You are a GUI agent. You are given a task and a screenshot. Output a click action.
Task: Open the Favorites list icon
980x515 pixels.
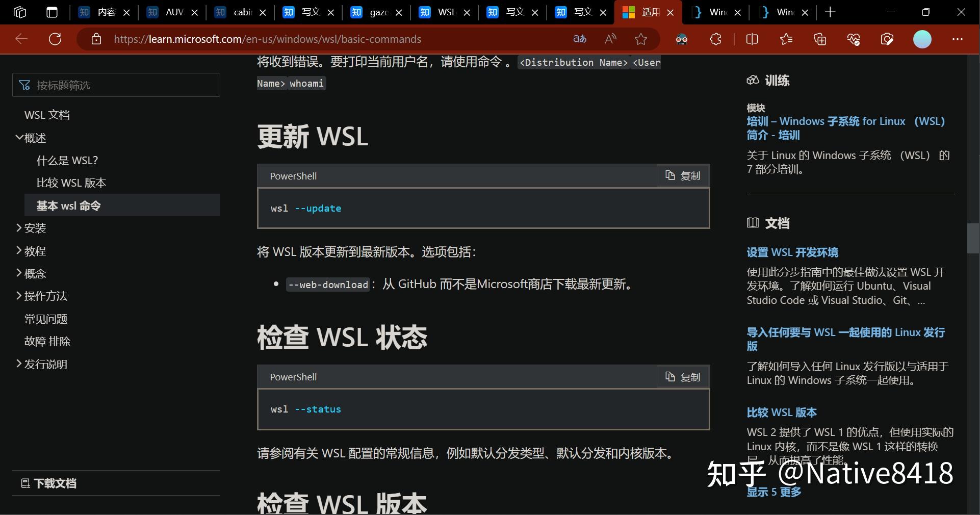click(x=786, y=39)
